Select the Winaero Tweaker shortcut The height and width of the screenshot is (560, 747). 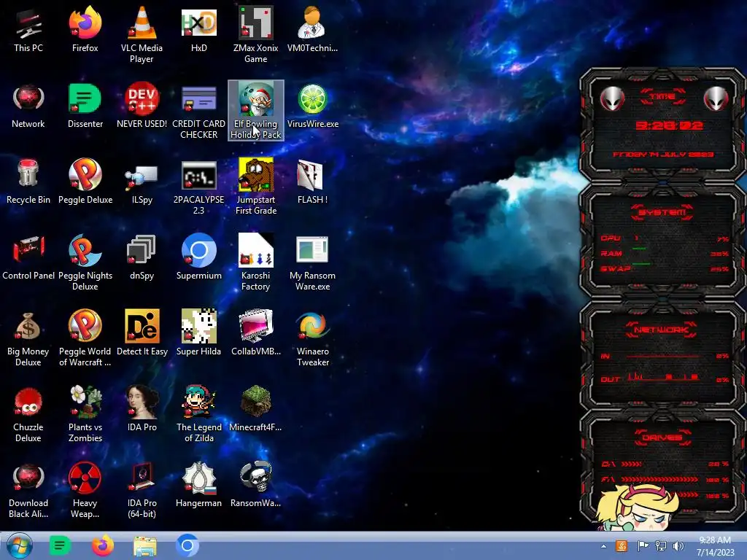[312, 338]
